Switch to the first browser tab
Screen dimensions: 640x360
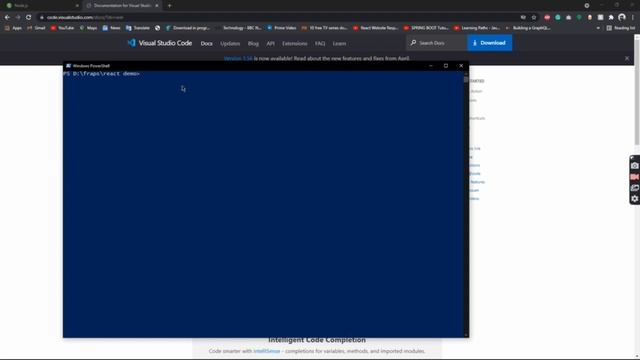41,6
